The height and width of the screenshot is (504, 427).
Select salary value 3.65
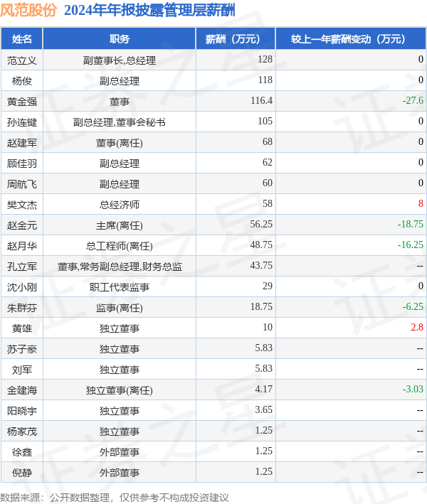click(264, 409)
